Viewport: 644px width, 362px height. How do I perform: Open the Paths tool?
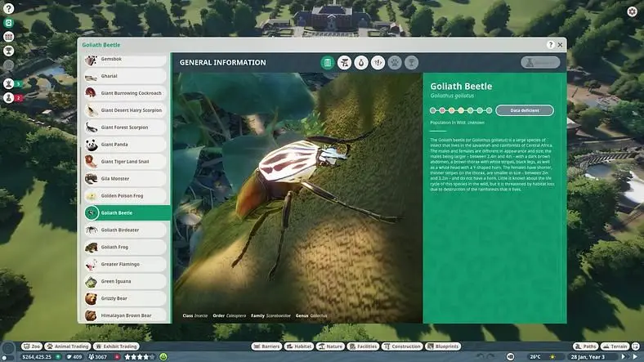click(585, 346)
